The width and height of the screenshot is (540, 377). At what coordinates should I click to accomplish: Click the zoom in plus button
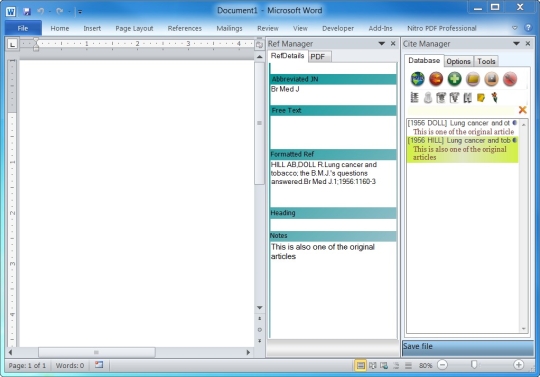coord(518,365)
